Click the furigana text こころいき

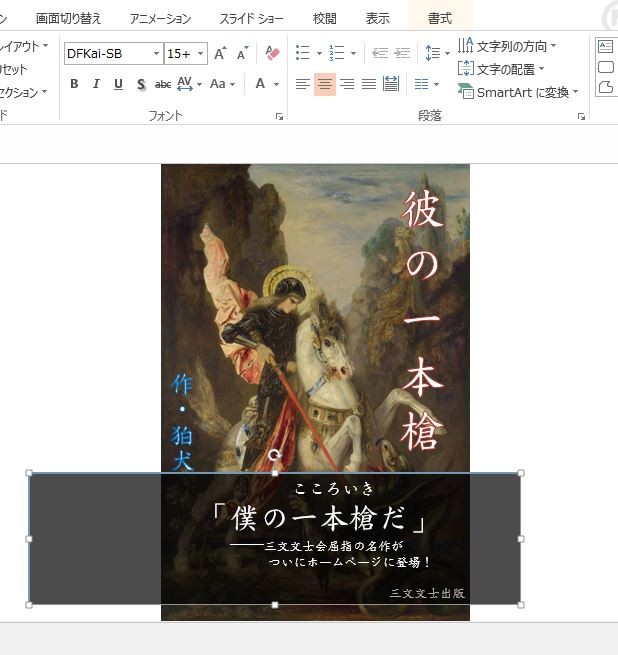click(333, 489)
